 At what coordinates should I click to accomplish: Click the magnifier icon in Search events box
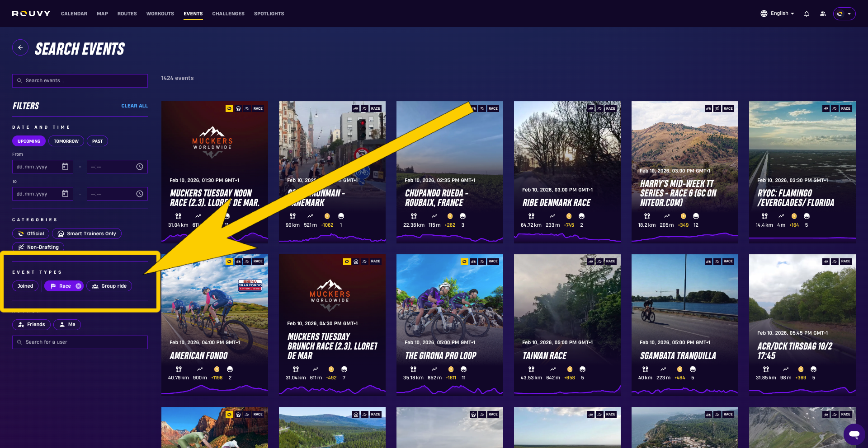pos(19,81)
